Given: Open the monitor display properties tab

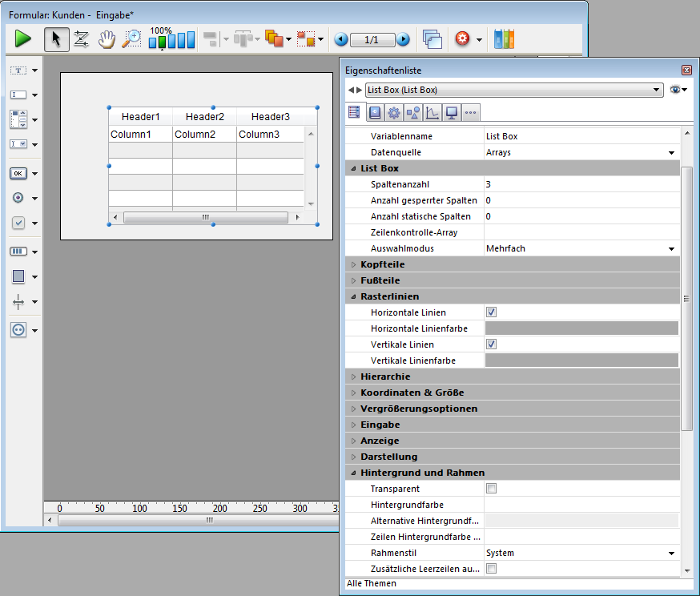Looking at the screenshot, I should [452, 112].
